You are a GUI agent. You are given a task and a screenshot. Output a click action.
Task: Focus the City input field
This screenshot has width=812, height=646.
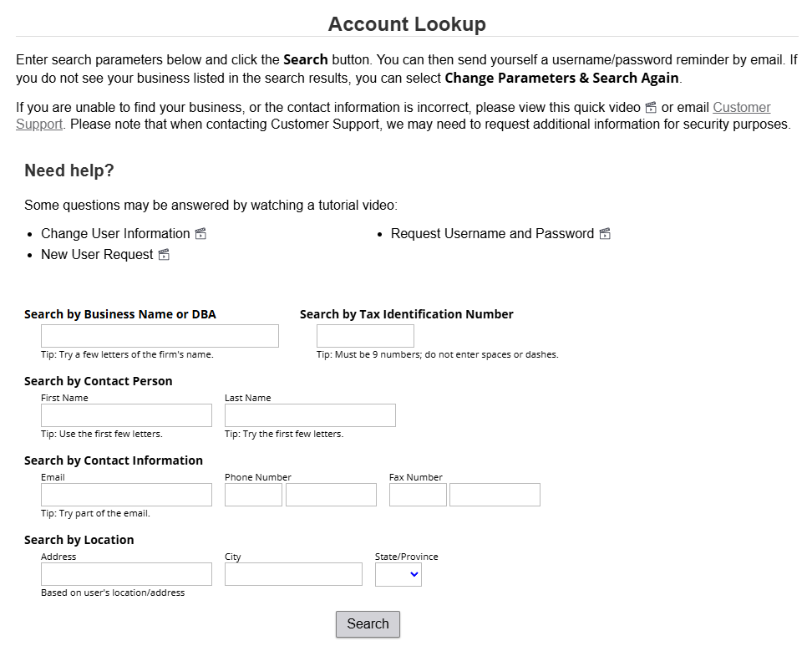[x=293, y=574]
